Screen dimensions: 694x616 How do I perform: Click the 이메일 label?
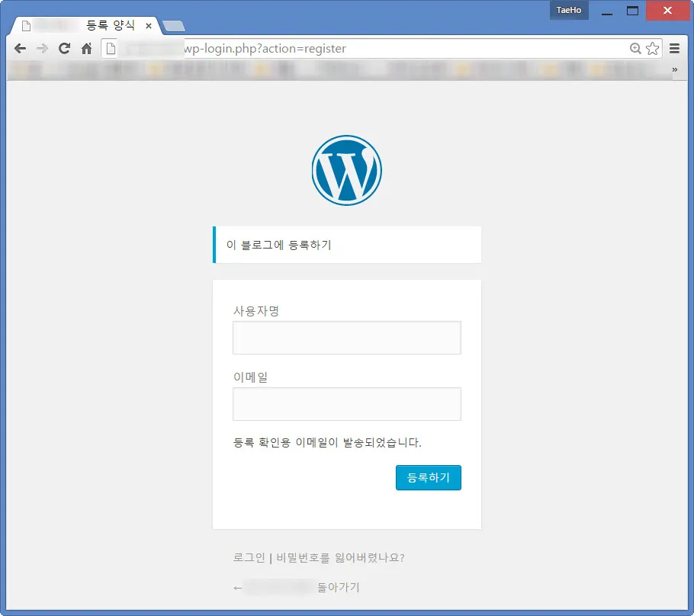click(x=250, y=377)
